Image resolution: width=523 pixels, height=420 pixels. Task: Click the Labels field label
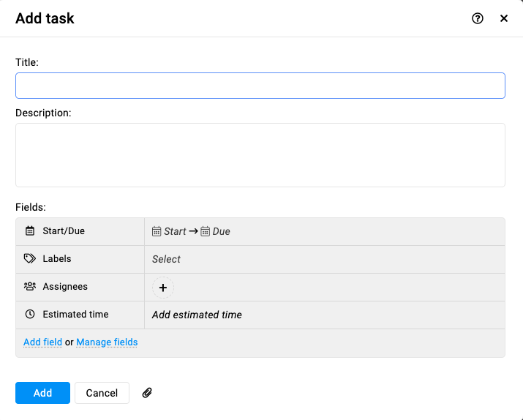(x=57, y=258)
